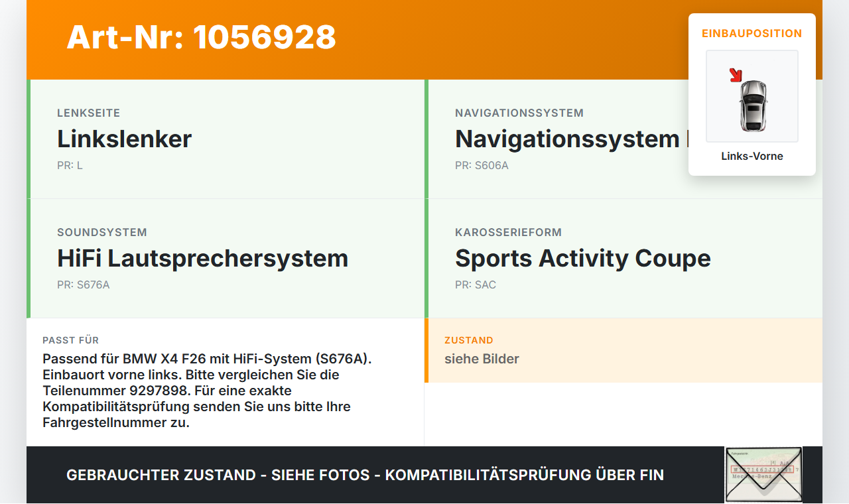Click the car position diagram image
This screenshot has width=849, height=504.
tap(752, 96)
